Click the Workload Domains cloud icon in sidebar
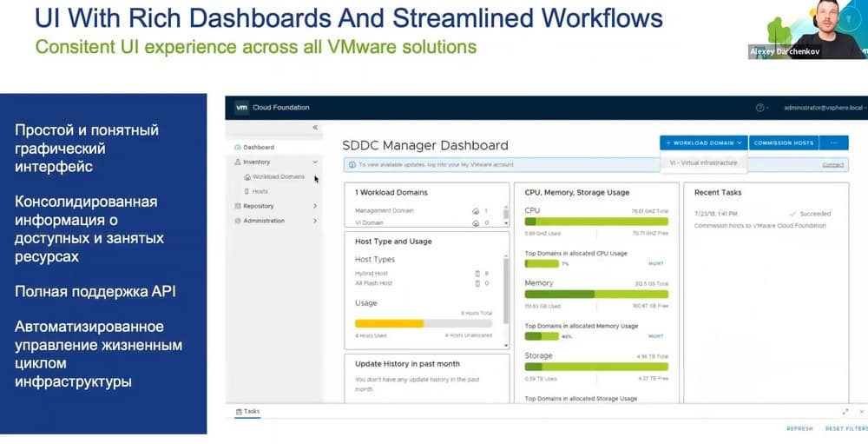The image size is (868, 444). pyautogui.click(x=247, y=177)
